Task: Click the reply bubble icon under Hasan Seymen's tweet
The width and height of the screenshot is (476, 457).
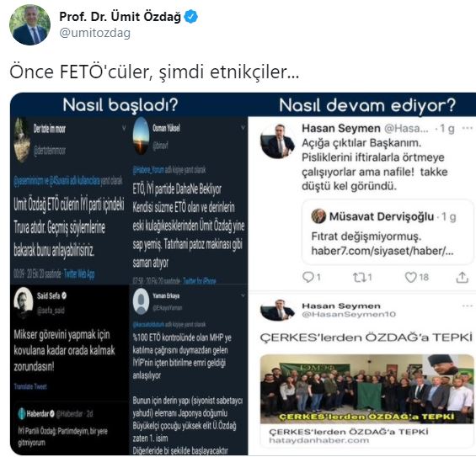Action: tap(308, 277)
